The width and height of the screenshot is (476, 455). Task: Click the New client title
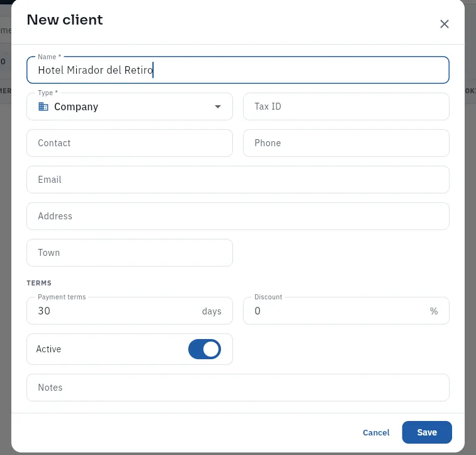pyautogui.click(x=65, y=20)
